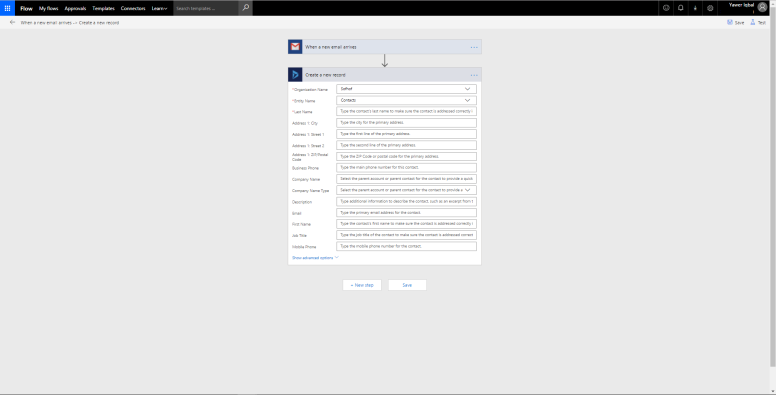Open the user profile avatar

click(762, 7)
